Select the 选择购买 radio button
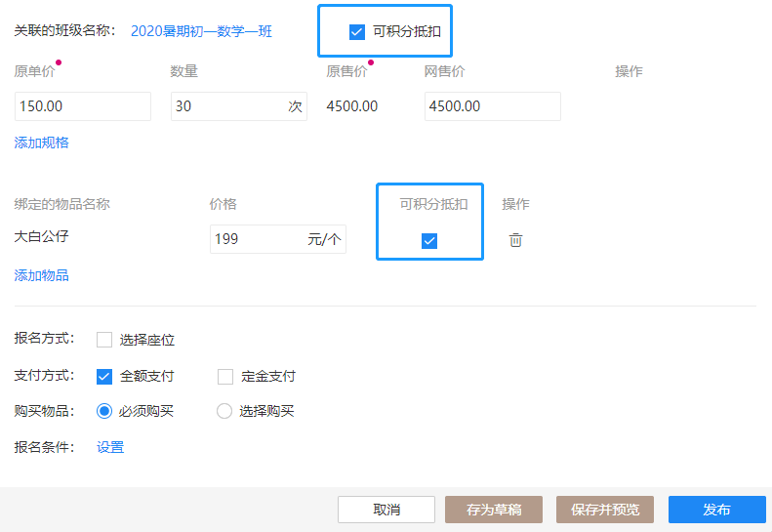The height and width of the screenshot is (532, 772). click(224, 411)
